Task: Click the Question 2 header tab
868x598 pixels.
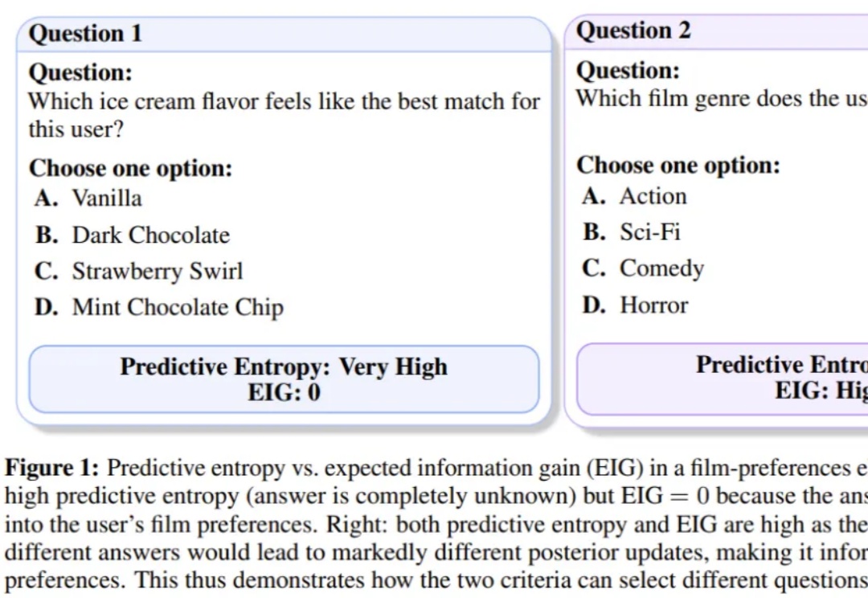Action: pyautogui.click(x=716, y=31)
